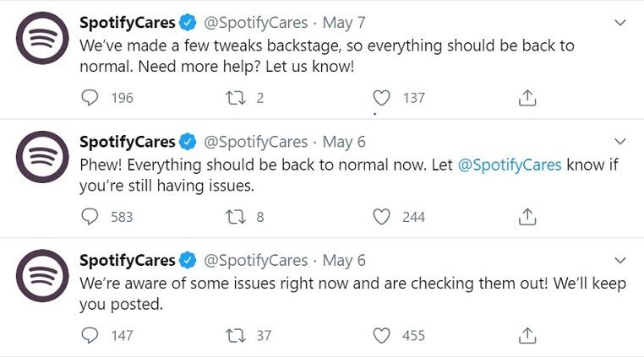The width and height of the screenshot is (644, 357).
Task: Expand the options chevron on the 'Phew!' tweet
Action: (x=621, y=141)
